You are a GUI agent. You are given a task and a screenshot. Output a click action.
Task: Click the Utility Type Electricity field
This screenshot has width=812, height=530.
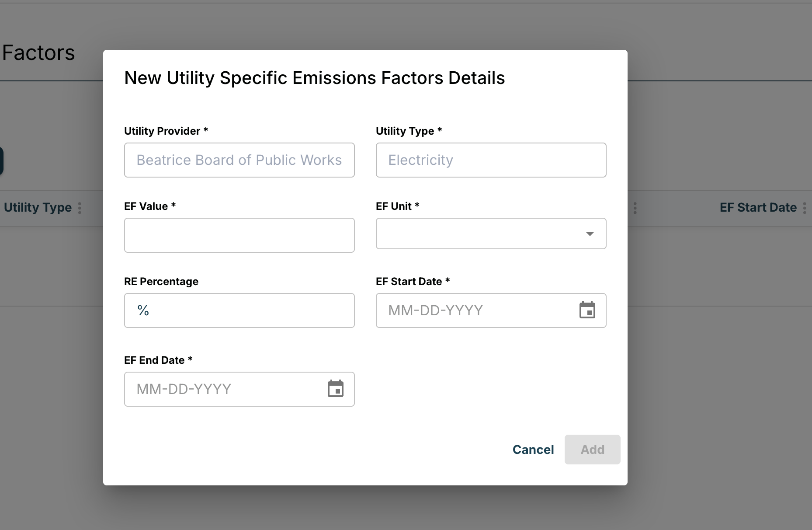[490, 160]
